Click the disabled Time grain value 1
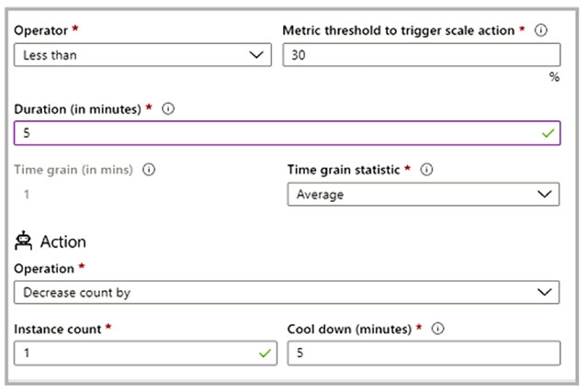 pyautogui.click(x=26, y=194)
